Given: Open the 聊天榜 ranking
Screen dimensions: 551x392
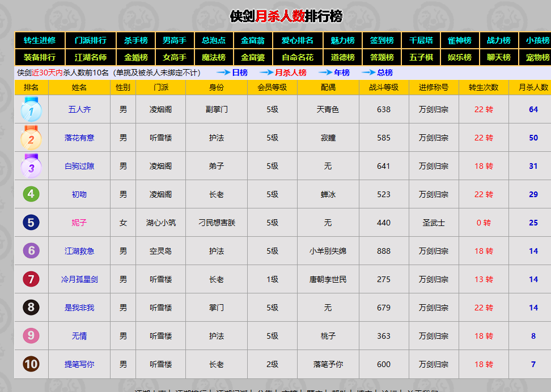Looking at the screenshot, I should coord(499,57).
